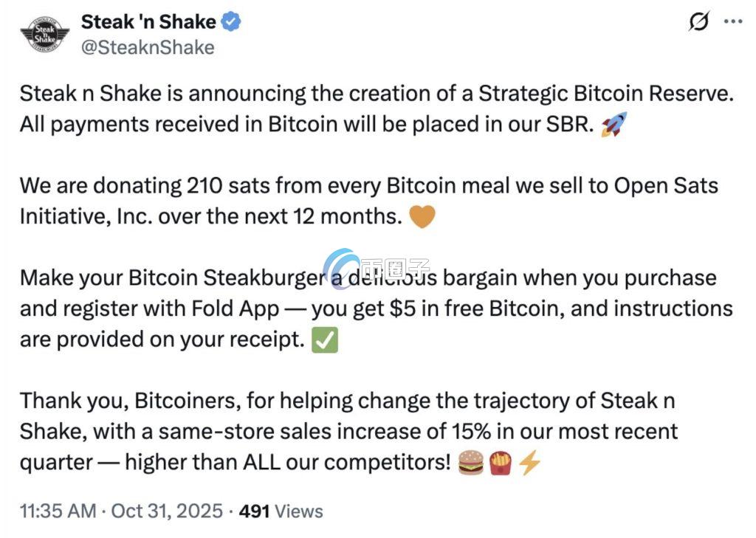This screenshot has height=538, width=756.
Task: Open the @SteaknShake handle link
Action: [147, 48]
